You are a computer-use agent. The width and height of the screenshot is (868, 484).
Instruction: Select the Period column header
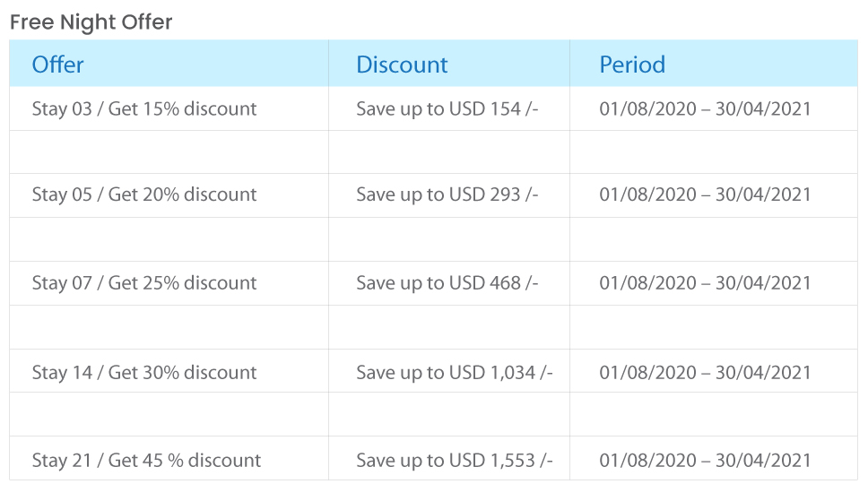(x=714, y=63)
